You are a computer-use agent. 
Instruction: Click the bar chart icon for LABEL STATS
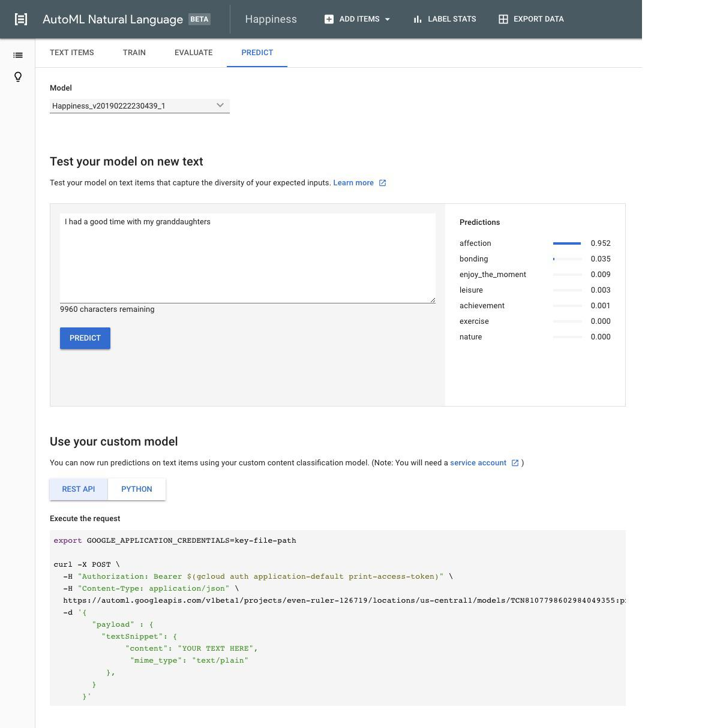[x=418, y=19]
